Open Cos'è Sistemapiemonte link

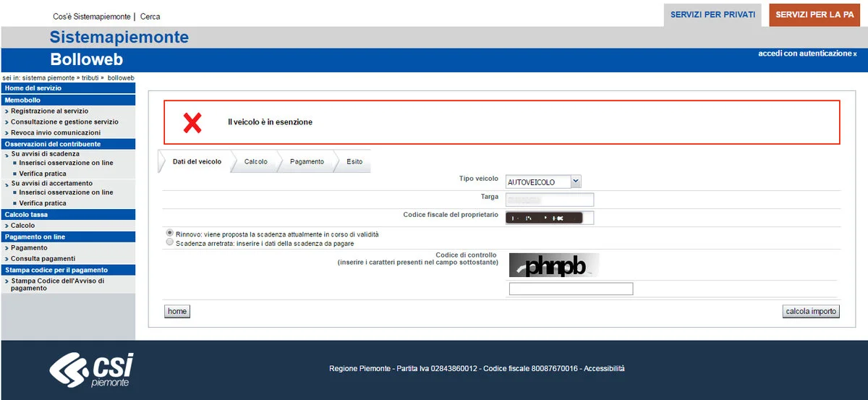click(x=92, y=16)
